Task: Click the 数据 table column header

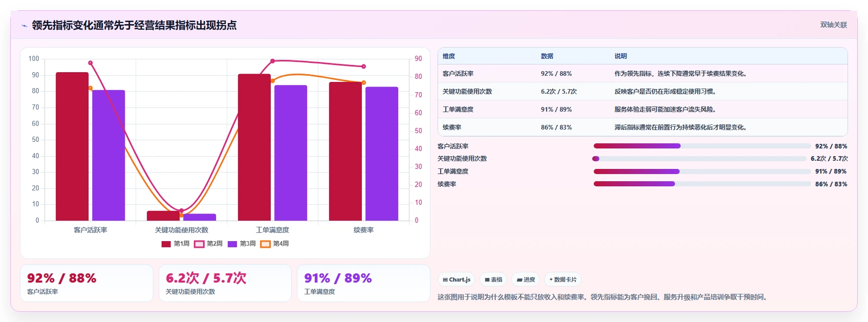Action: [x=547, y=56]
